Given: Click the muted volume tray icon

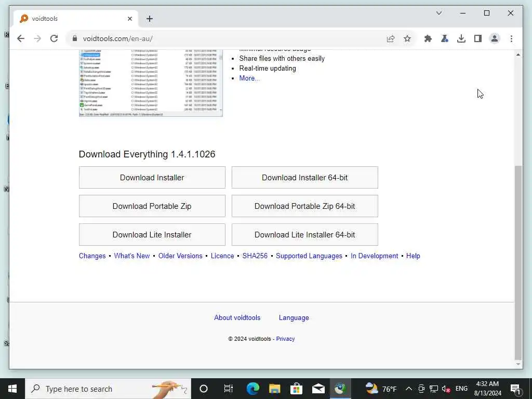Looking at the screenshot, I should [446, 389].
